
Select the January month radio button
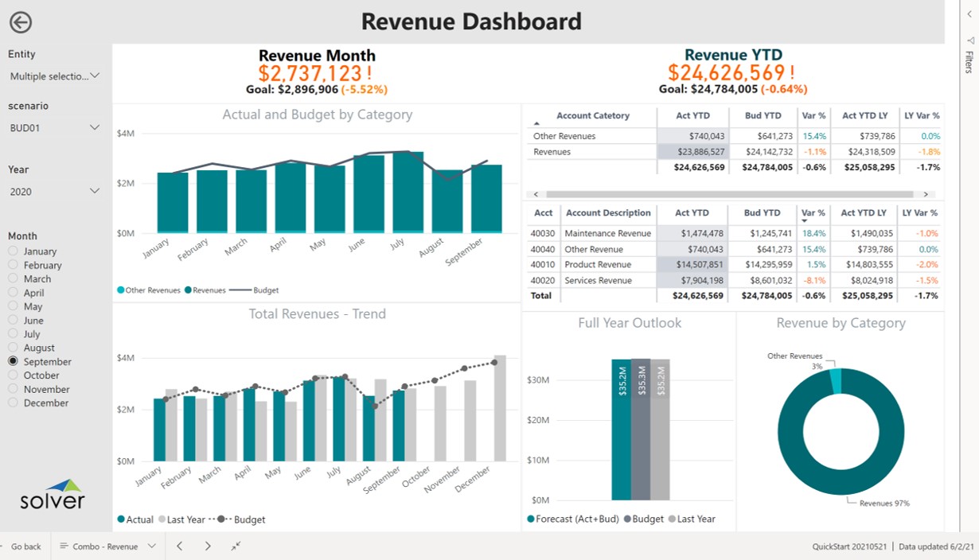[x=13, y=251]
